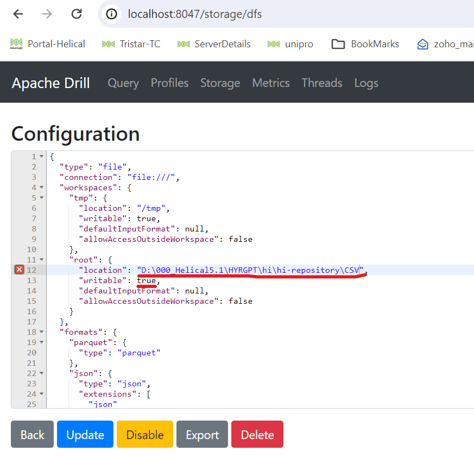Click the red Delete button
The height and width of the screenshot is (476, 474).
257,434
